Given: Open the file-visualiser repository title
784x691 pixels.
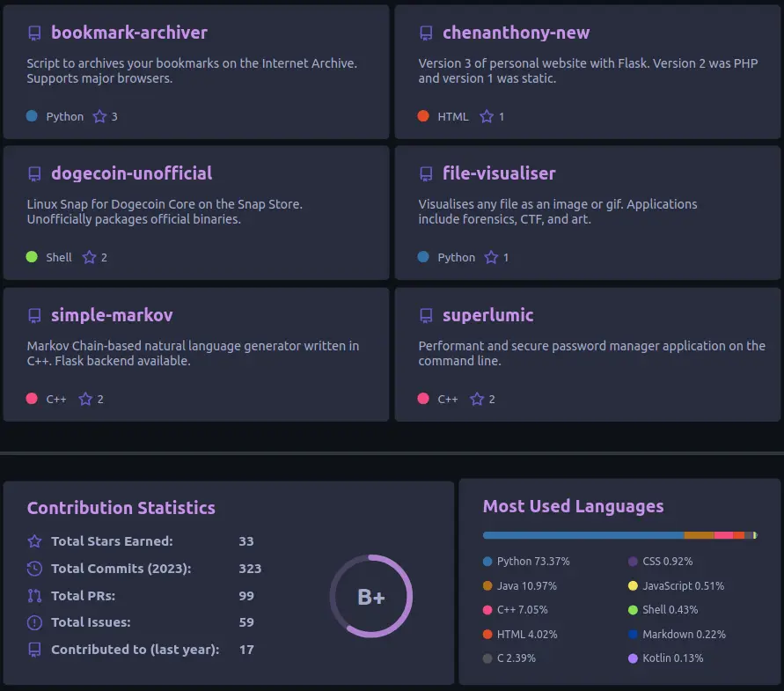Looking at the screenshot, I should coord(499,174).
